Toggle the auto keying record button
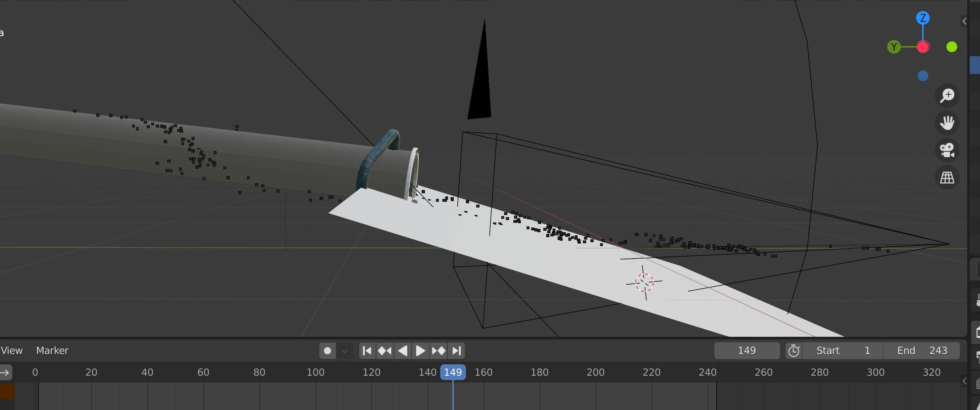 [327, 351]
